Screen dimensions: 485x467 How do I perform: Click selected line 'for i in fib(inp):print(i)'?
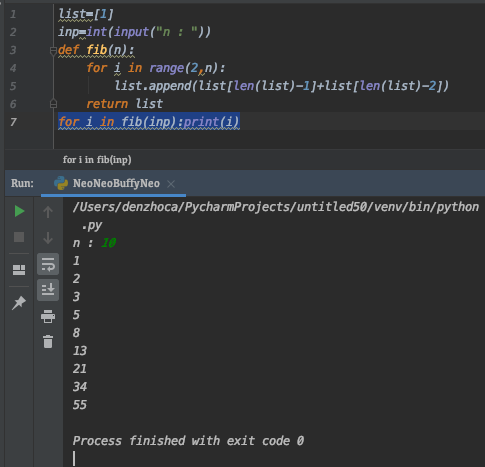(x=149, y=122)
